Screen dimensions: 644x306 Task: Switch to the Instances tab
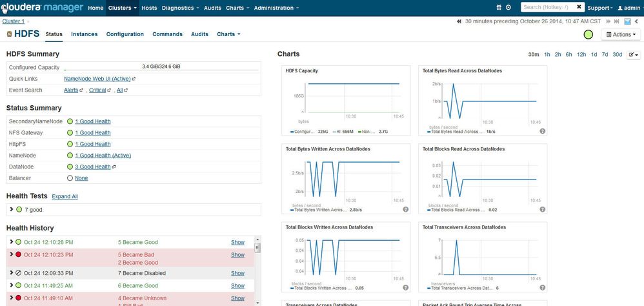pos(84,34)
